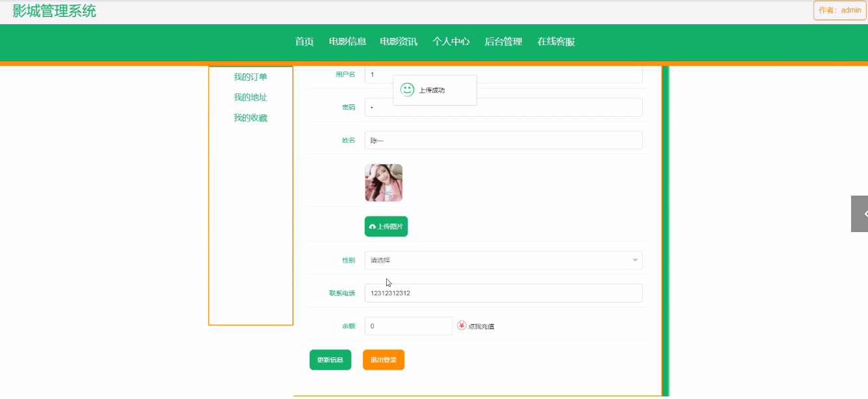The width and height of the screenshot is (868, 399).
Task: Click the smiley face upload success icon
Action: 407,90
